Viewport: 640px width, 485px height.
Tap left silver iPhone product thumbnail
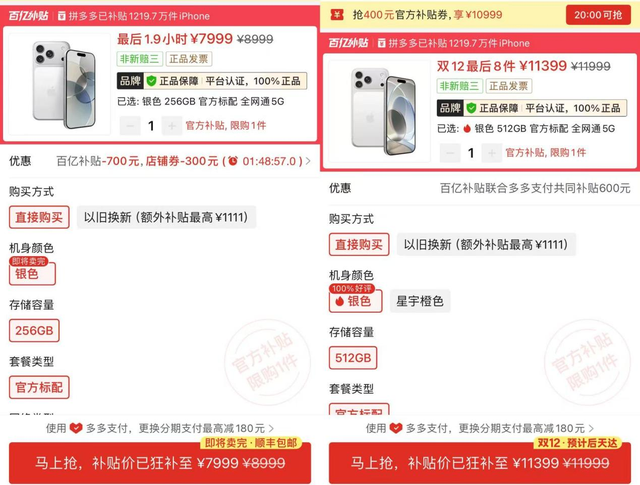(60, 84)
